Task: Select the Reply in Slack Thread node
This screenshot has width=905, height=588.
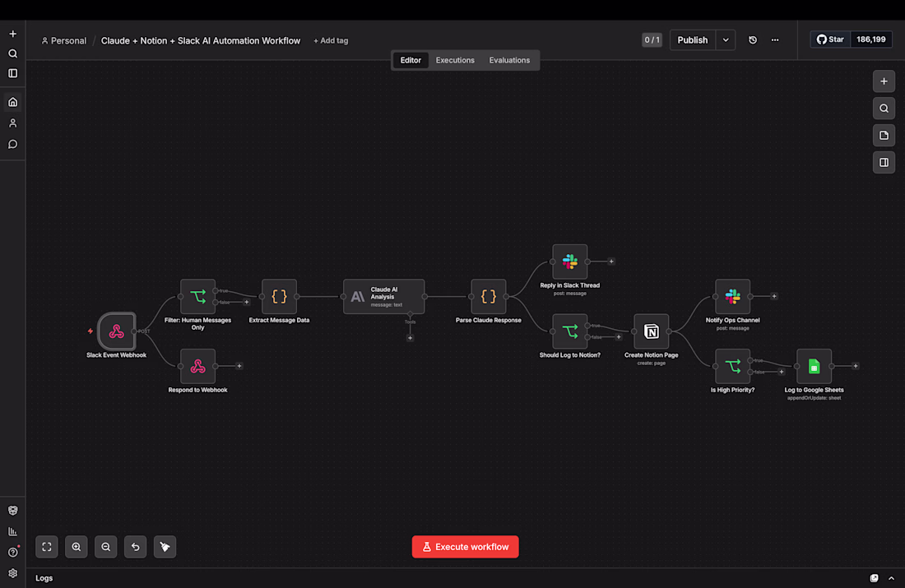Action: click(x=569, y=262)
